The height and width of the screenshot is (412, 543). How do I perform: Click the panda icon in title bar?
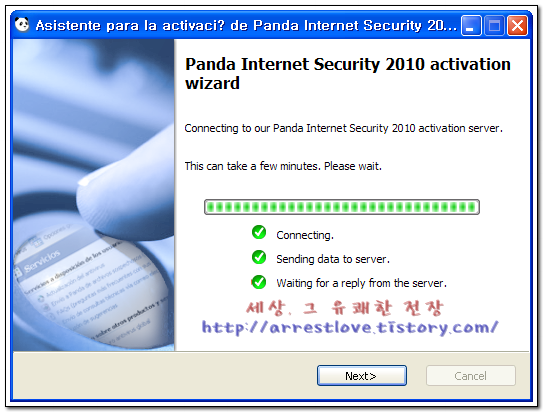[x=22, y=25]
